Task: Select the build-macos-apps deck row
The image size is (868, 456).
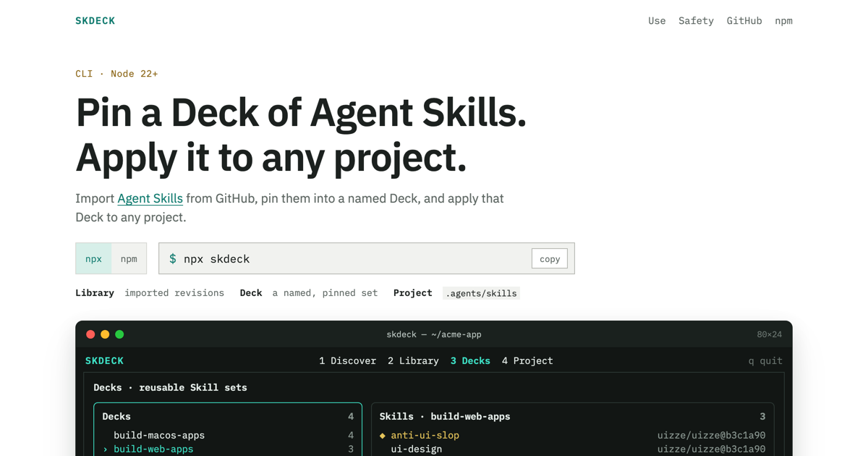Action: [x=228, y=435]
